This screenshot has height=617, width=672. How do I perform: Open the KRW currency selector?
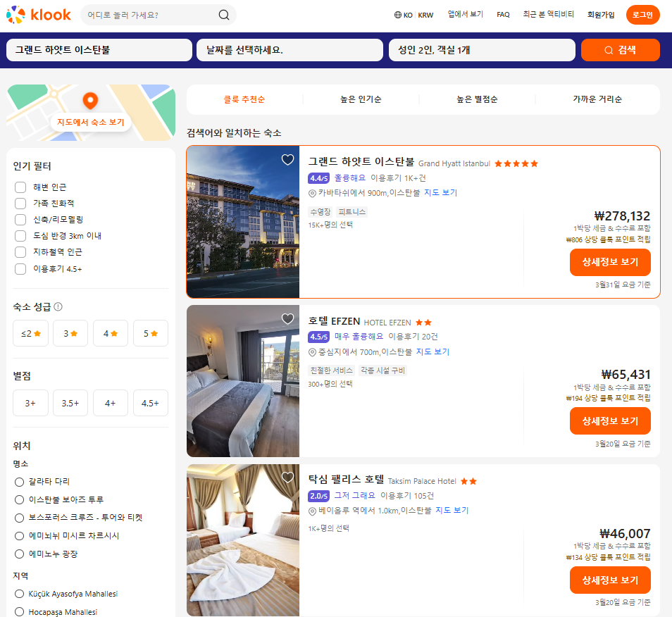(x=425, y=15)
